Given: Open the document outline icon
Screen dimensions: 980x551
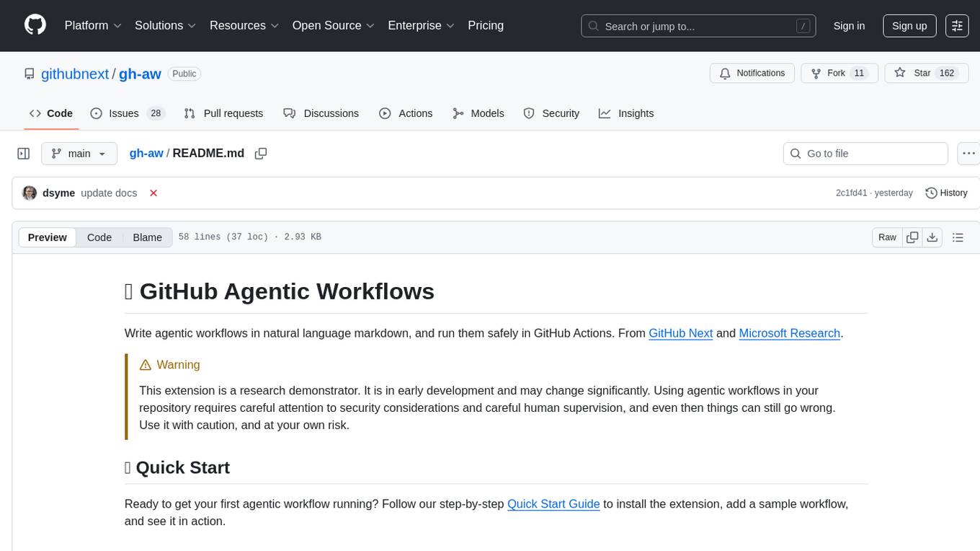Looking at the screenshot, I should coord(958,237).
